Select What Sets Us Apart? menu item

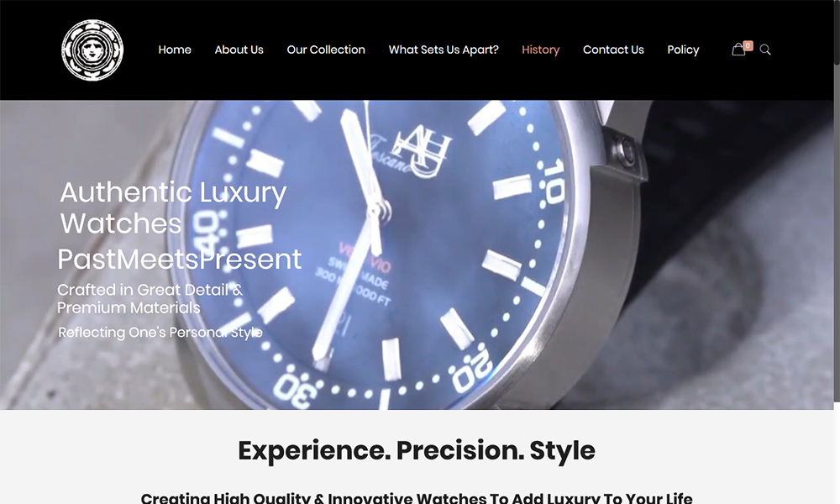pos(444,50)
